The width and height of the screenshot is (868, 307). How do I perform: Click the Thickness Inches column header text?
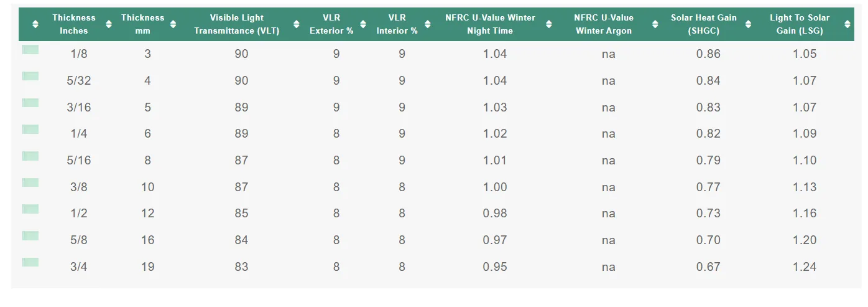[74, 24]
